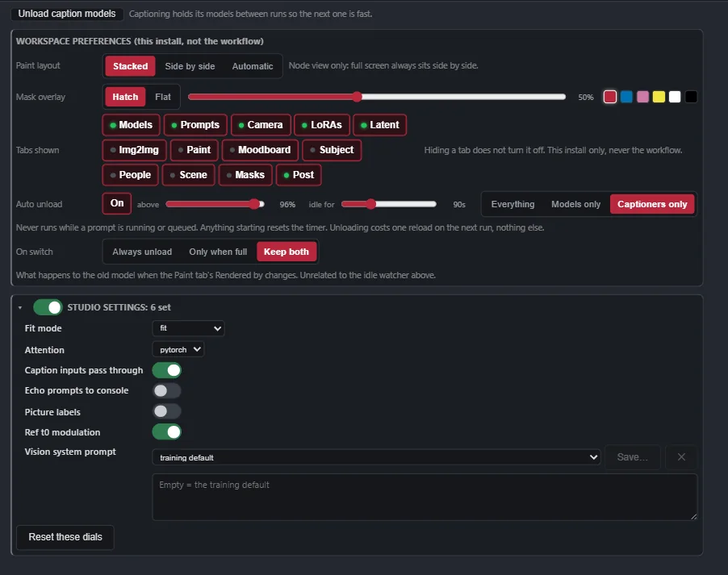
Task: Pick the white mask color swatch
Action: [675, 97]
